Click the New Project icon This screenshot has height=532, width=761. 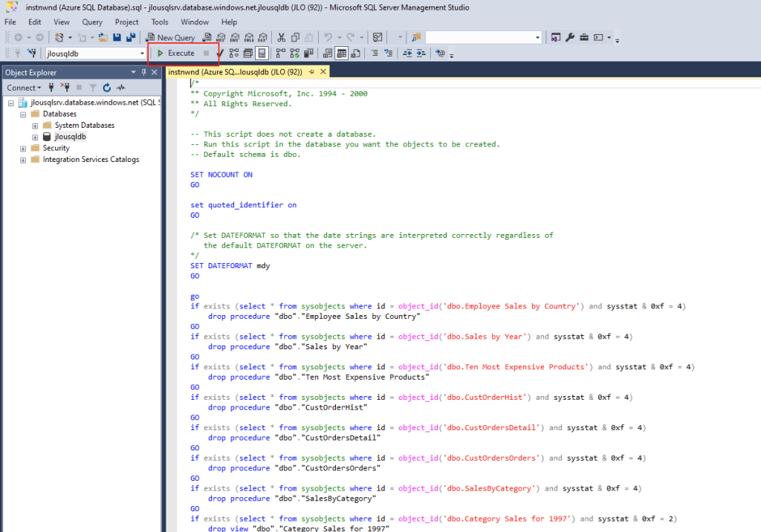59,37
